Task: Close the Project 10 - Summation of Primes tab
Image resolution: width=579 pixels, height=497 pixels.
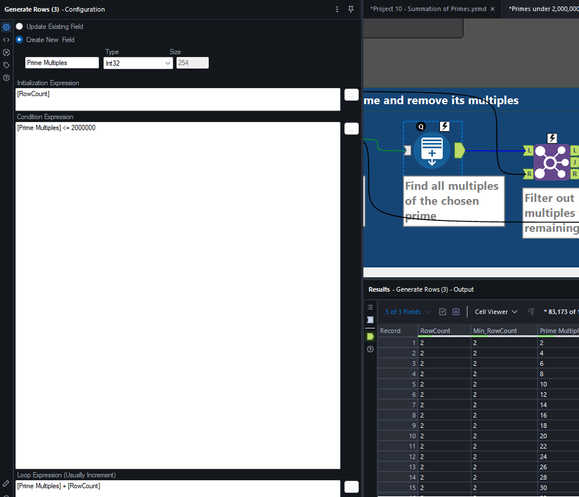Action: click(x=493, y=9)
